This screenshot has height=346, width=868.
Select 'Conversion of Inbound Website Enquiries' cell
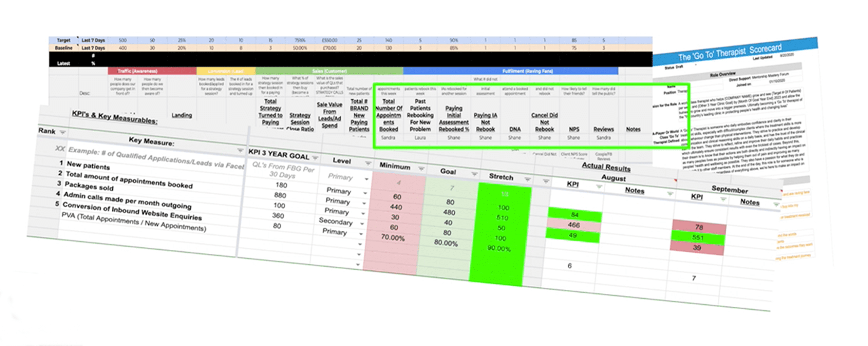[132, 211]
